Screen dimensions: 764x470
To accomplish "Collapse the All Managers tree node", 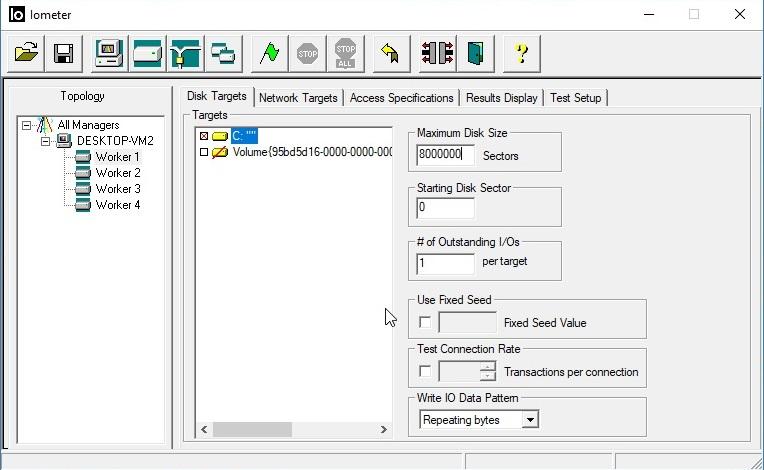I will 26,126.
